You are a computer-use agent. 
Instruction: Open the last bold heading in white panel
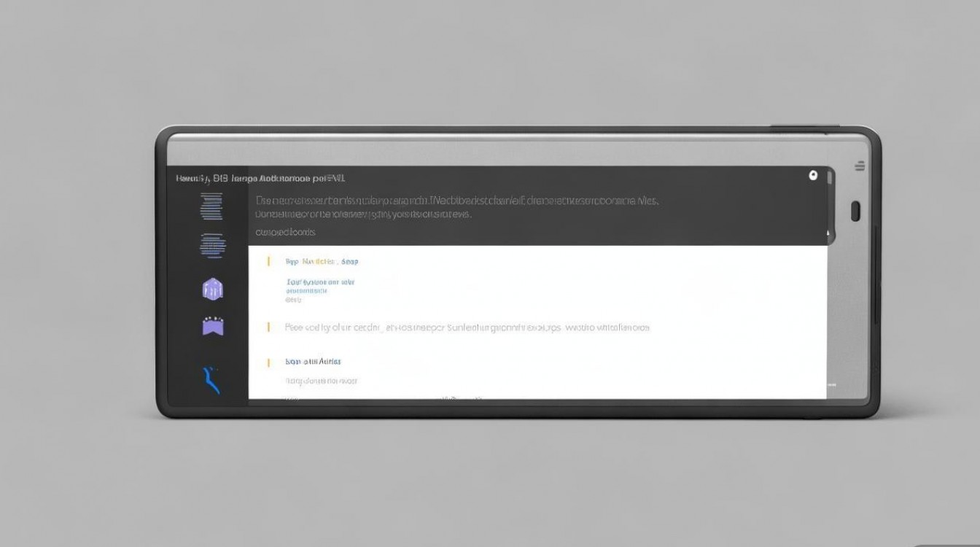[313, 362]
